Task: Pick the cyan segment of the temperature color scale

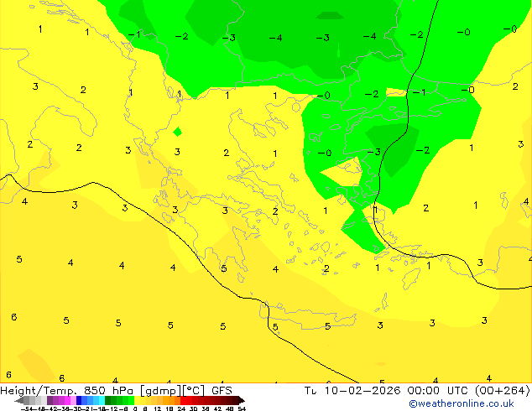Action: [102, 400]
